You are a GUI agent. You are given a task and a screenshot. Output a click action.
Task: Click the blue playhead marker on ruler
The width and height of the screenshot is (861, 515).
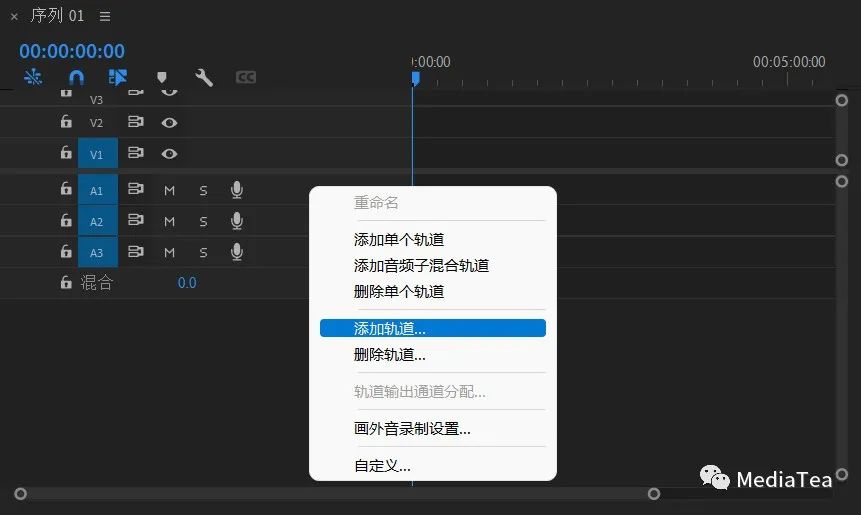coord(416,79)
